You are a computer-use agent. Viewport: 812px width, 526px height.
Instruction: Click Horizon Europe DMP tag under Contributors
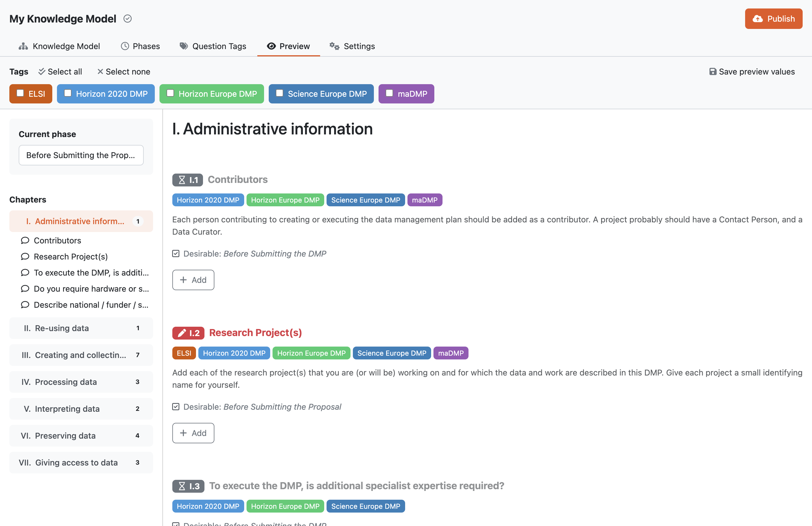(x=285, y=200)
